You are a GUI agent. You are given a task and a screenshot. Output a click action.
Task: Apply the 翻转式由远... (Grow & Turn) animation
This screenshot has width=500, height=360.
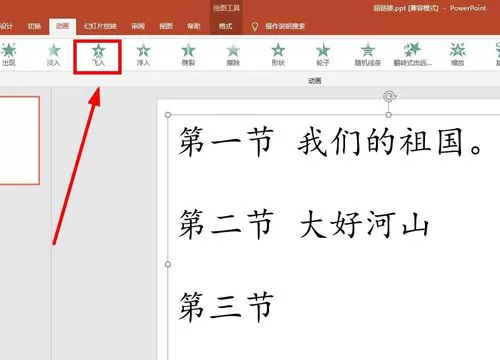(x=412, y=55)
